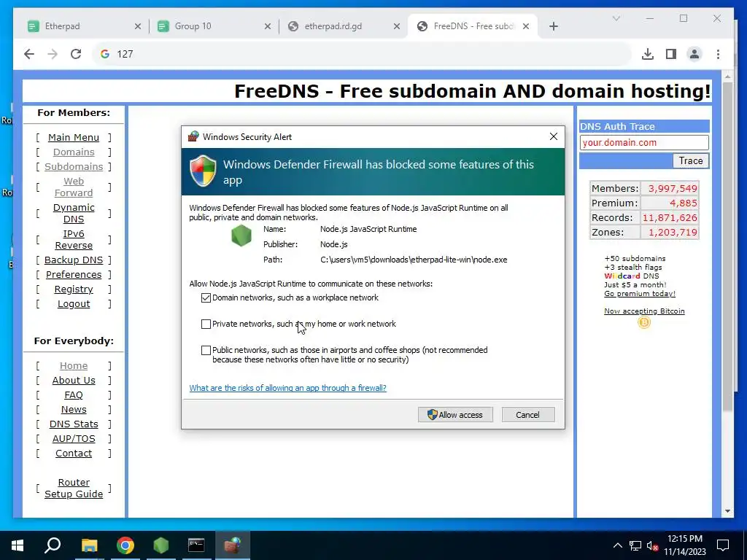
Task: Check the Private networks checkbox
Action: point(206,324)
